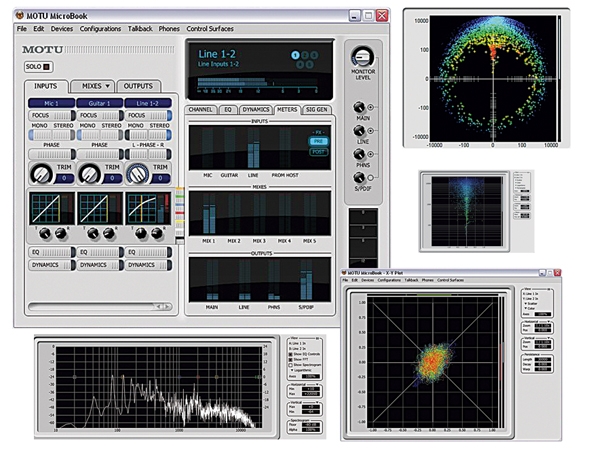This screenshot has height=453, width=591.
Task: Invert PHASE on Mic 1 channel
Action: (x=52, y=154)
